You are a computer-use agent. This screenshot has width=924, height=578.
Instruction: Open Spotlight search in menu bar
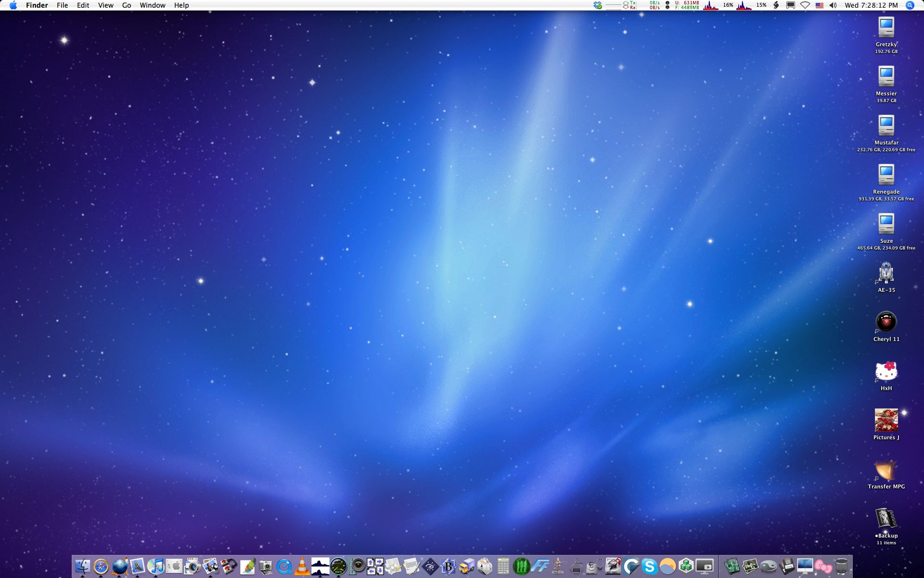pyautogui.click(x=910, y=5)
